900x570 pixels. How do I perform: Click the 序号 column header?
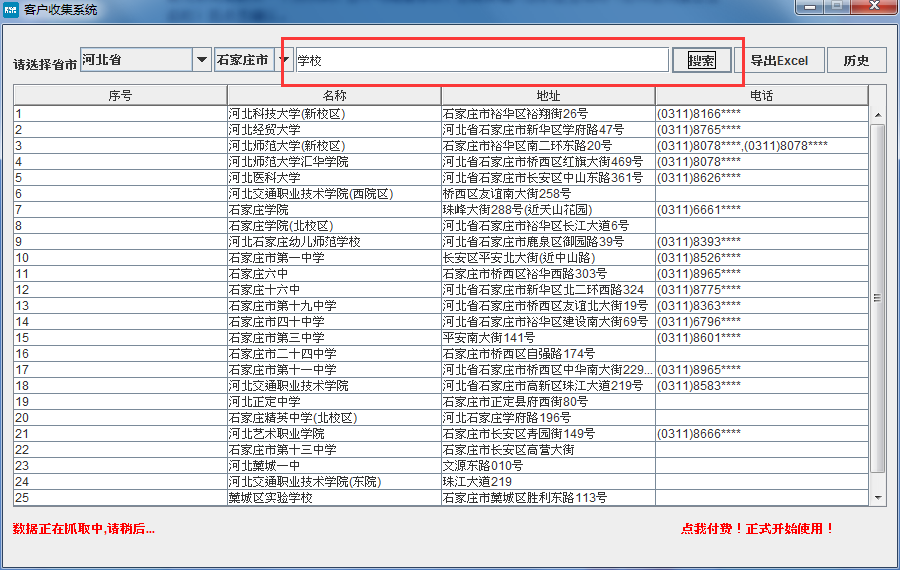120,95
